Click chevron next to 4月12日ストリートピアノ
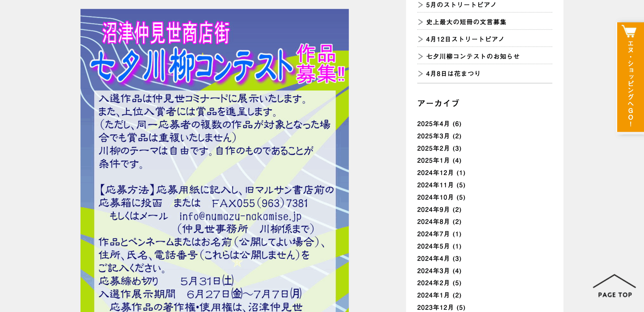 coord(420,39)
